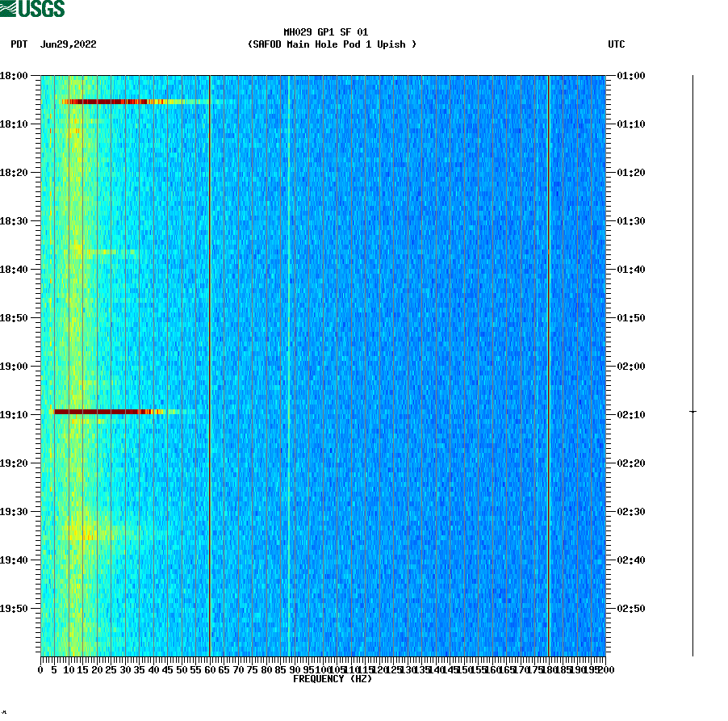Select the vertical gridline at 60 Hz
This screenshot has height=721, width=728.
pyautogui.click(x=210, y=363)
